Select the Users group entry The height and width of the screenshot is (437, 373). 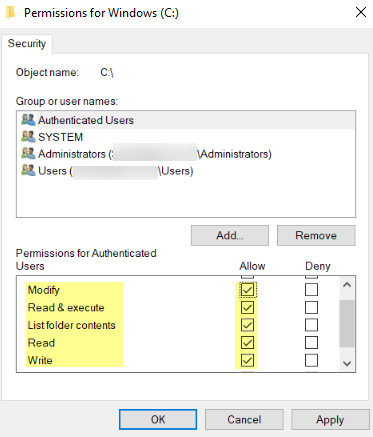pyautogui.click(x=186, y=171)
